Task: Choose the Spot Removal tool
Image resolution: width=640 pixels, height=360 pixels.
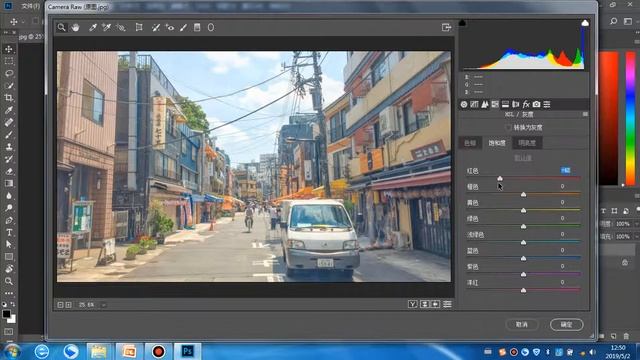Action: click(x=156, y=27)
